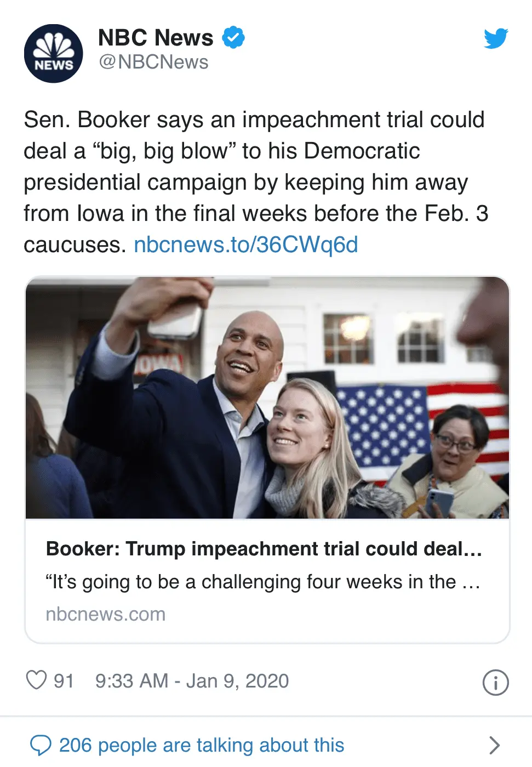Viewport: 532px width, 767px height.
Task: Open the article preview photo
Action: (x=267, y=397)
